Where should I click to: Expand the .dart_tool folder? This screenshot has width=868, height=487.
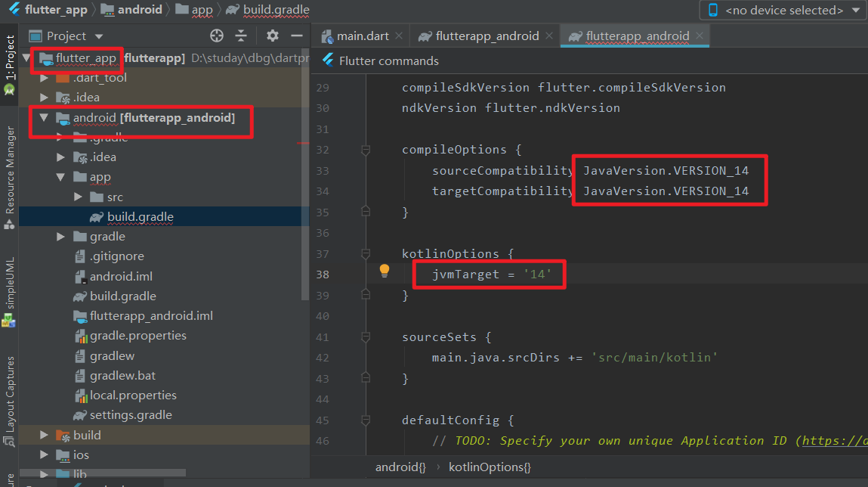click(44, 78)
